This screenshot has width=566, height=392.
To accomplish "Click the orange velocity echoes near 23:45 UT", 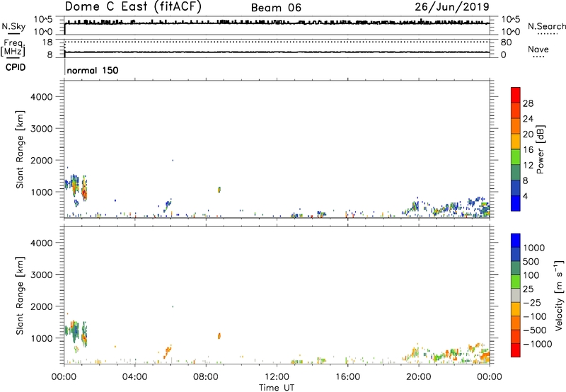I will [485, 356].
